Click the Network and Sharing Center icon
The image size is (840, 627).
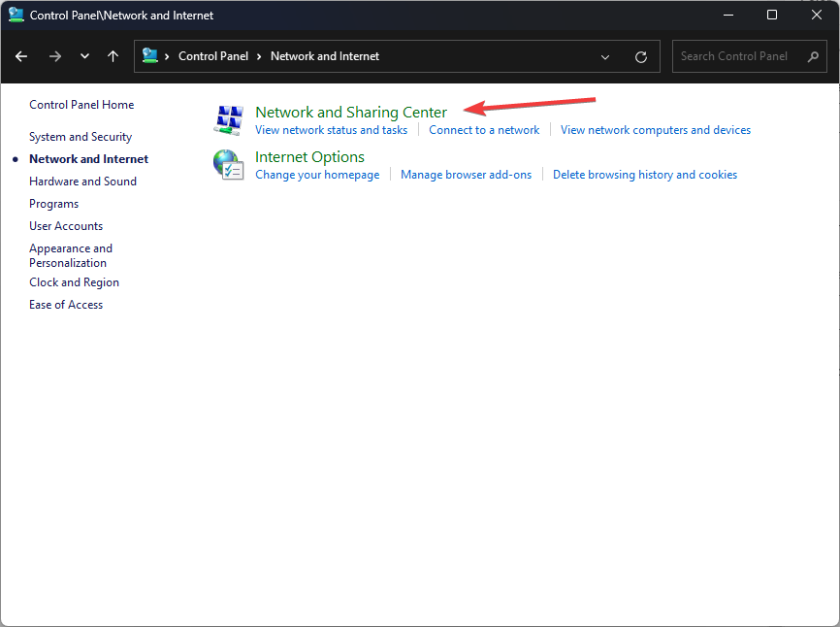coord(228,119)
